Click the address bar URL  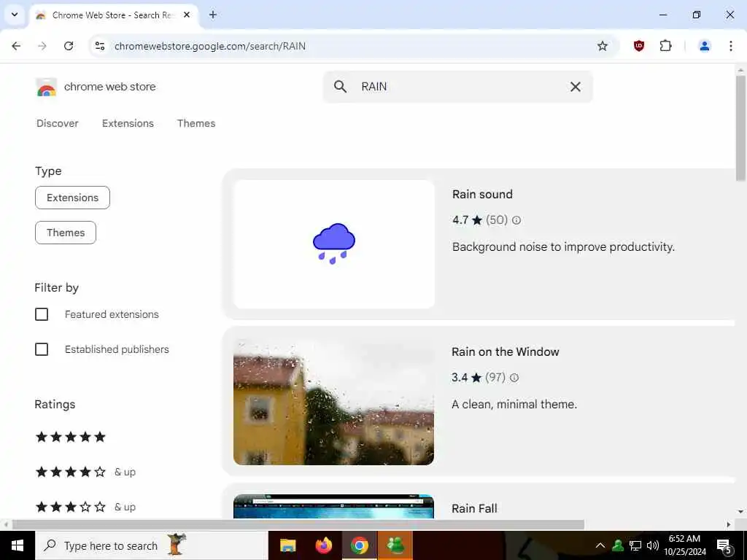210,46
